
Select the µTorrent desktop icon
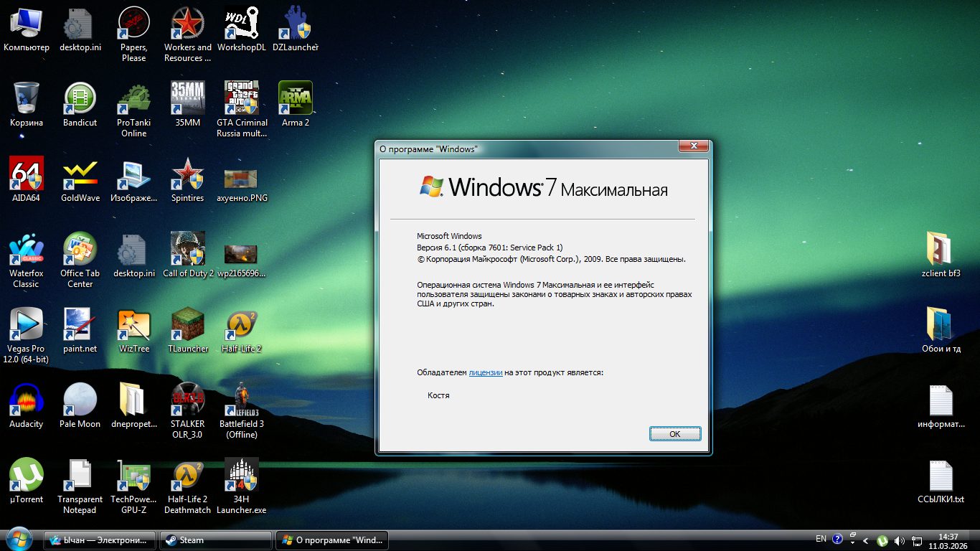click(x=27, y=476)
